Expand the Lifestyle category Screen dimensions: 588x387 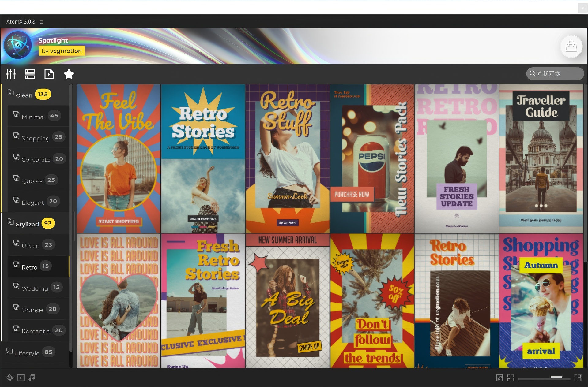point(35,352)
